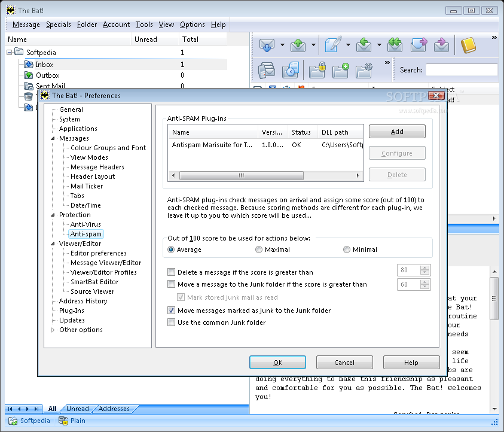Open the Reply dropdown arrow
This screenshot has height=432, width=504.
tap(379, 45)
